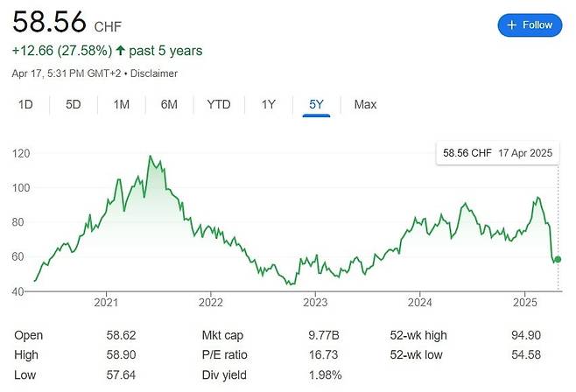
Task: Click the 2023 x-axis label
Action: 315,303
